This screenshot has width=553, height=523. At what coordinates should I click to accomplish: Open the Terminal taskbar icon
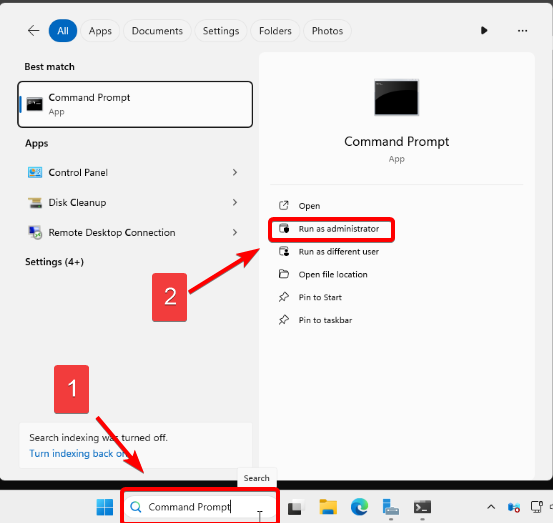pyautogui.click(x=422, y=507)
